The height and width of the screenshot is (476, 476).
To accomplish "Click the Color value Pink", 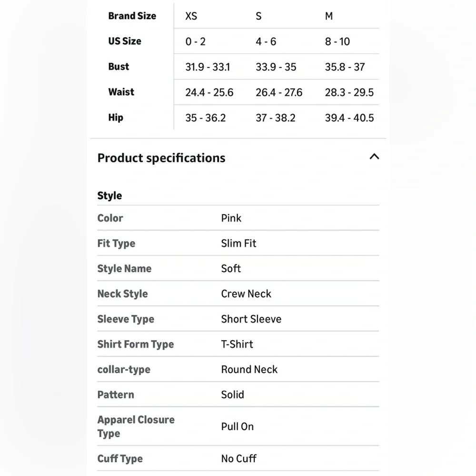I will 231,218.
